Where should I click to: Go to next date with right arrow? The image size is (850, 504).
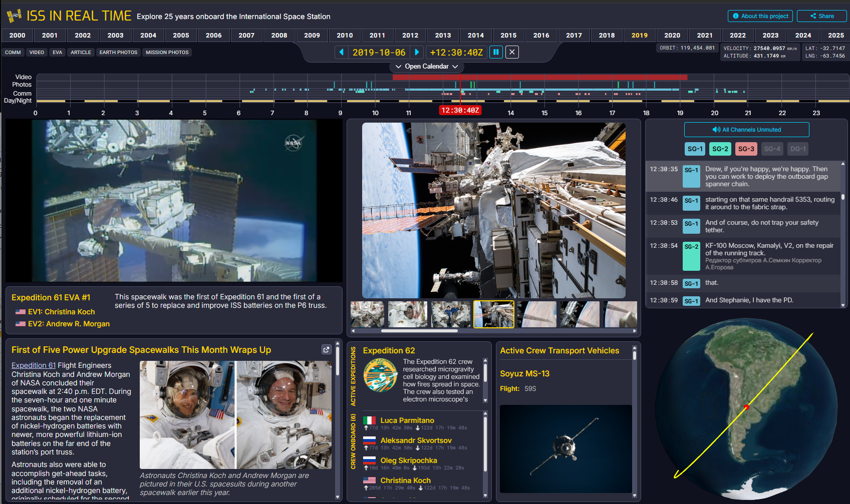tap(417, 52)
